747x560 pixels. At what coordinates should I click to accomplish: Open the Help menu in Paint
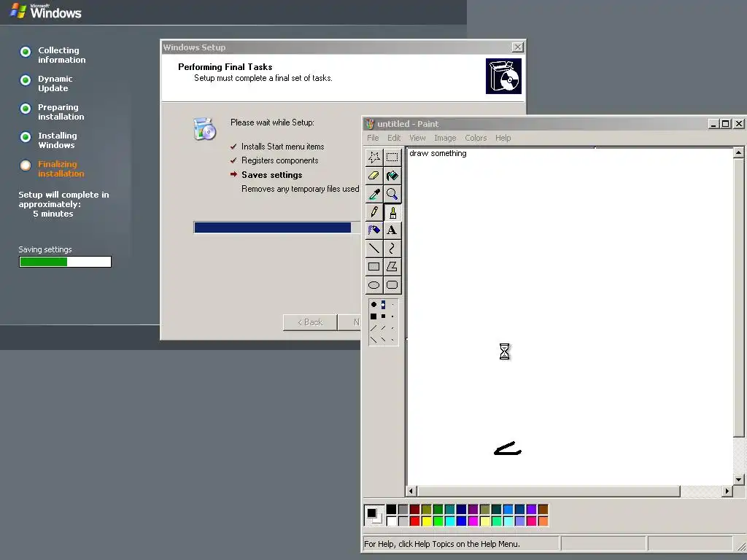(x=503, y=138)
